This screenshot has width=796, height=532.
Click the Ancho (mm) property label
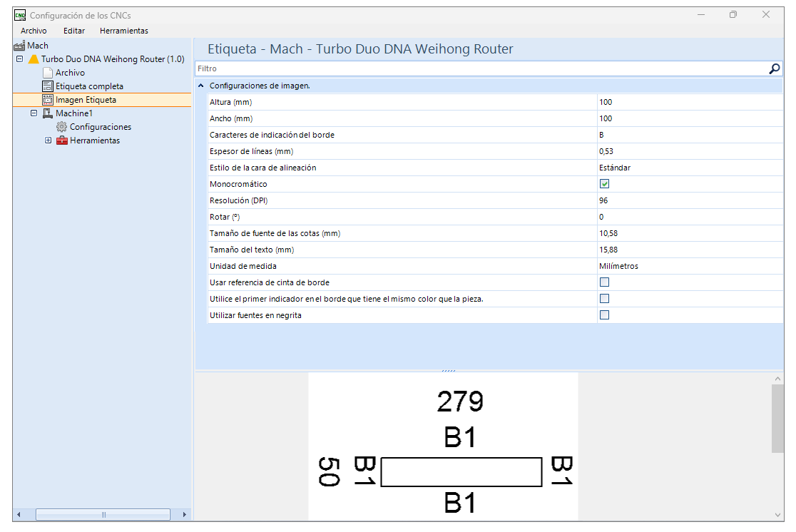(231, 118)
